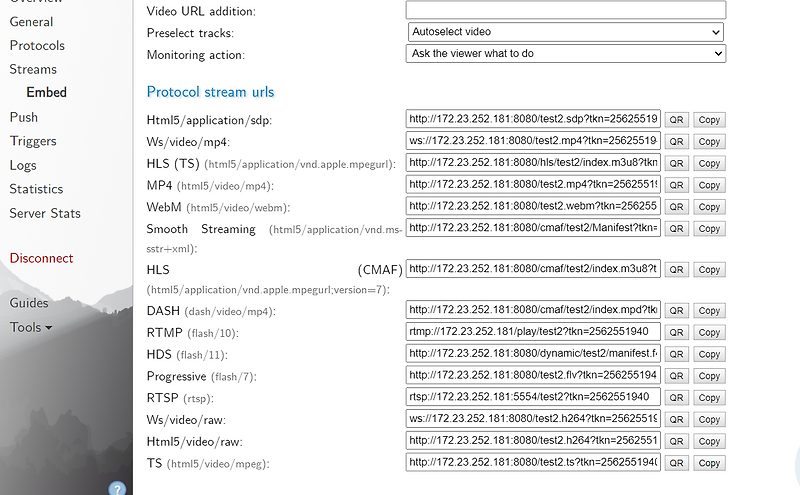Screen dimensions: 800x495
Task: Click the Video URL addition input field
Action: 565,10
